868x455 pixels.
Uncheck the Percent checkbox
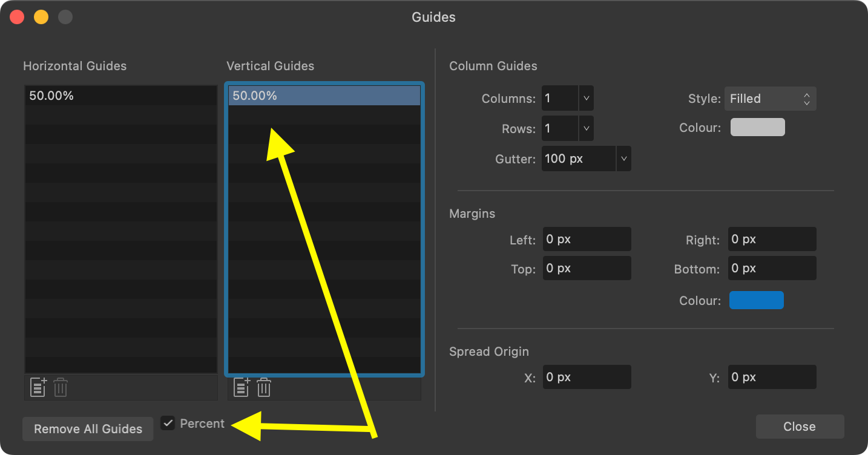(x=168, y=423)
